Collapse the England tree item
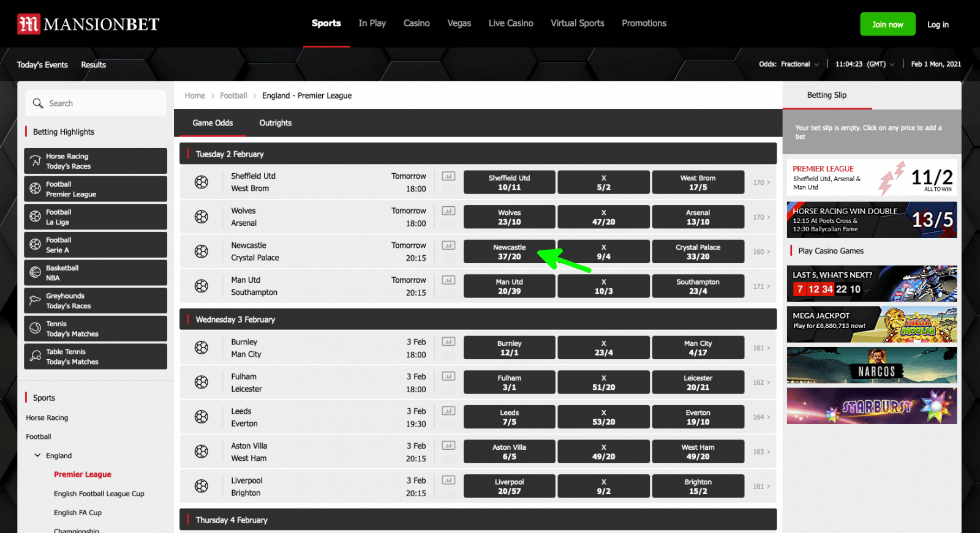 point(38,455)
